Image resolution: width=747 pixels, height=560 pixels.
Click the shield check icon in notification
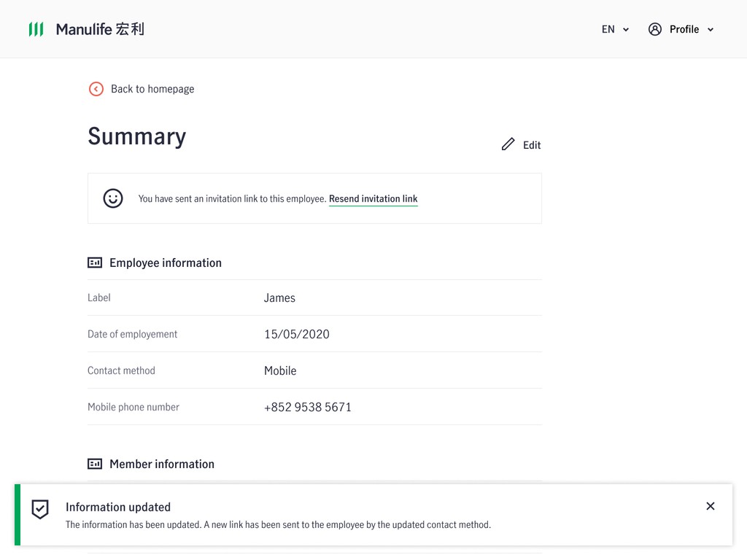(40, 509)
